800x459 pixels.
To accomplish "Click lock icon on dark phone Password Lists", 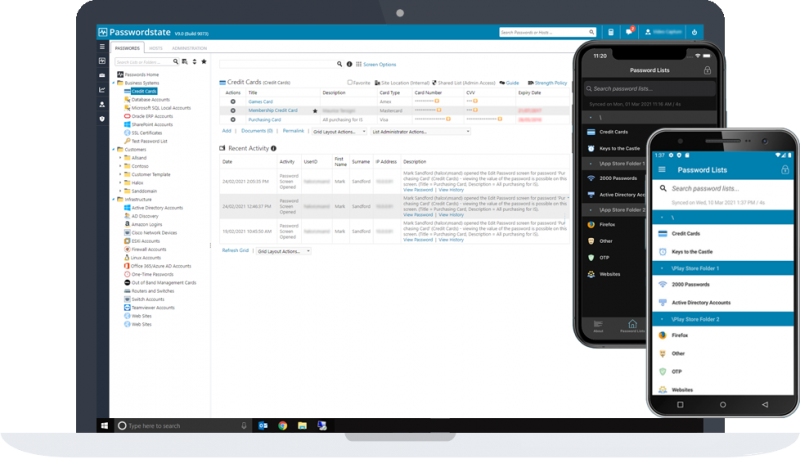I will point(707,70).
